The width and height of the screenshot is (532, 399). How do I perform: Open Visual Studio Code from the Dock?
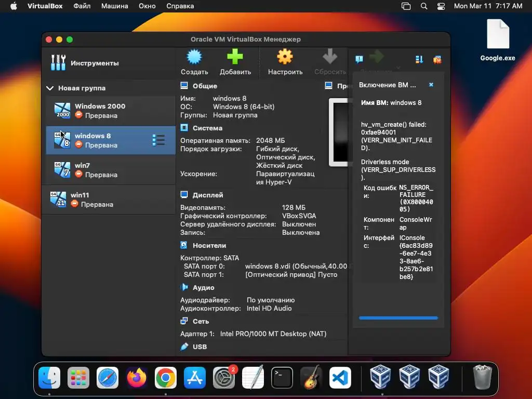(x=340, y=378)
